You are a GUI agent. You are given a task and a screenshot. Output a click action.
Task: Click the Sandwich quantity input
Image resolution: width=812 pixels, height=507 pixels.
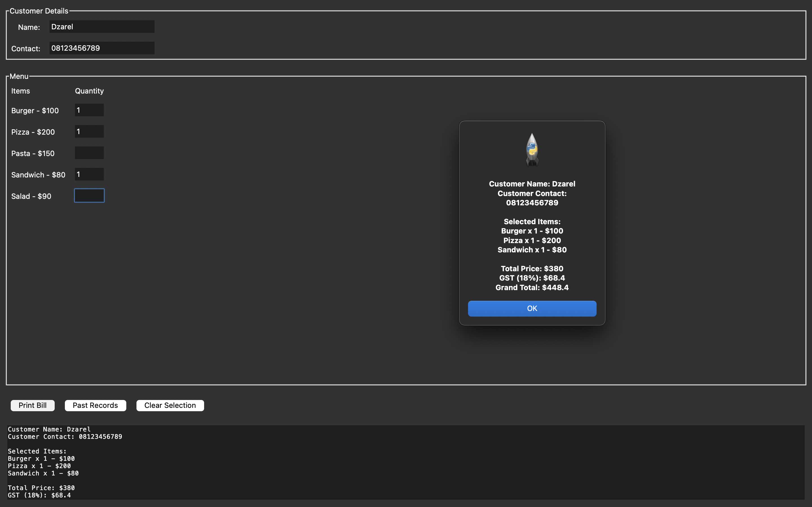[x=89, y=174]
